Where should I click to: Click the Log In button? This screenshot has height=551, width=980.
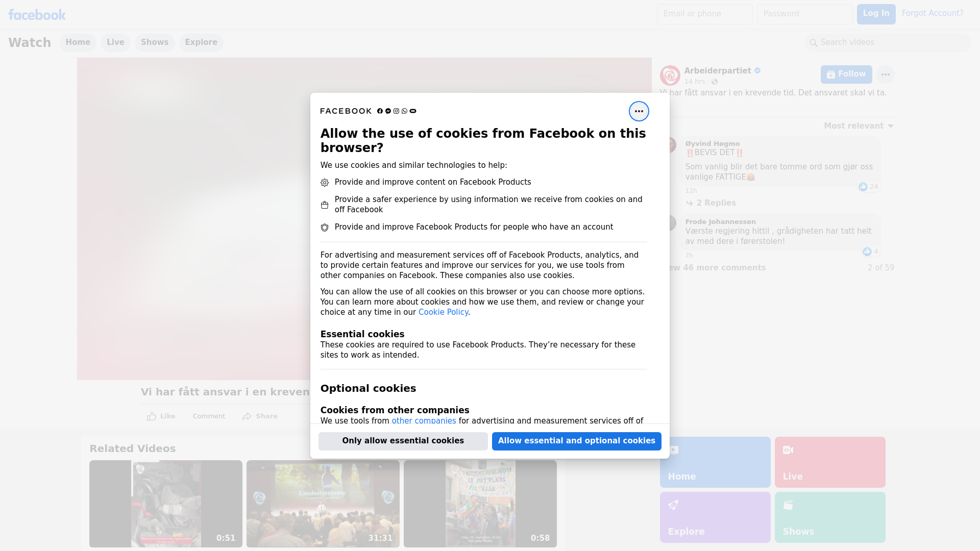point(876,14)
